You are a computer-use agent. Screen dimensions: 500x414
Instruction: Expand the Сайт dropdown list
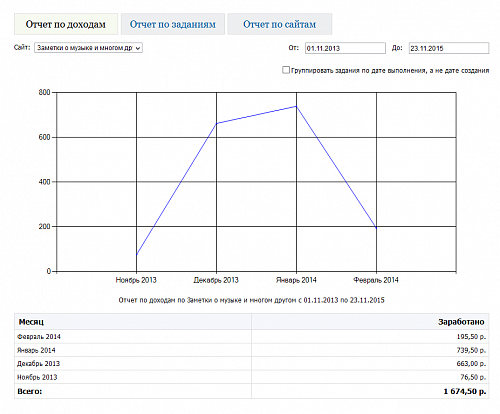[x=88, y=48]
